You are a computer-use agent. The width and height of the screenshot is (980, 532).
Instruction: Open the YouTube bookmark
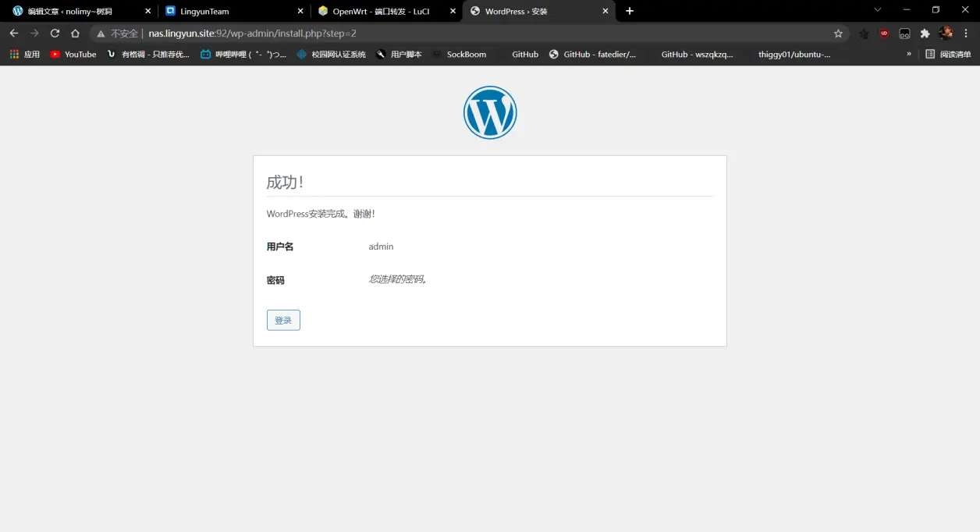pos(73,55)
